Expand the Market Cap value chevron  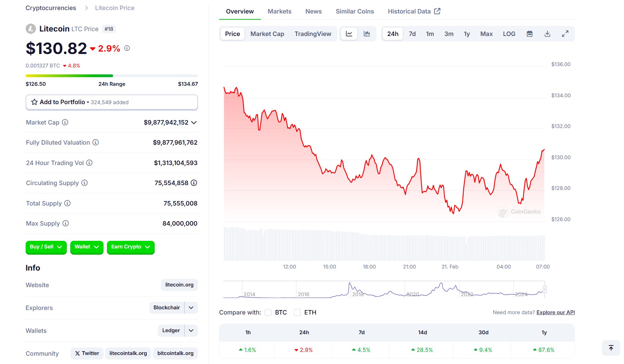[194, 122]
